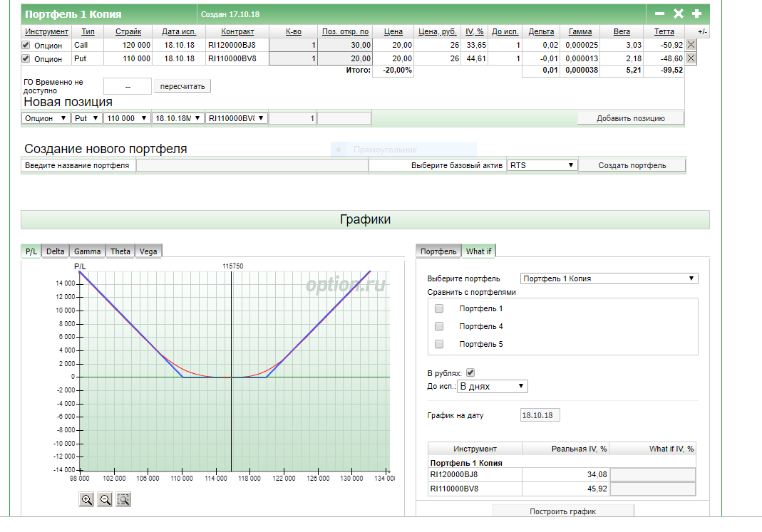762x532 pixels.
Task: Minimize the Портфель 1 Копия panel
Action: tap(659, 14)
